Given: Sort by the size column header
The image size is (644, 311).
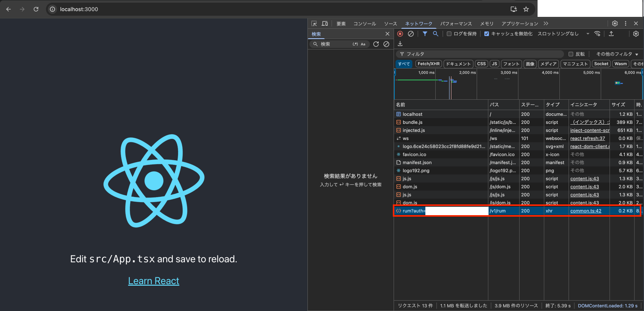Looking at the screenshot, I should click(622, 105).
